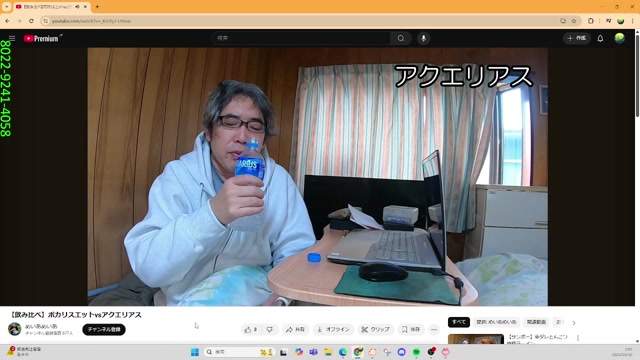Click the YouTube Premium logo
The image size is (640, 360).
click(x=42, y=38)
